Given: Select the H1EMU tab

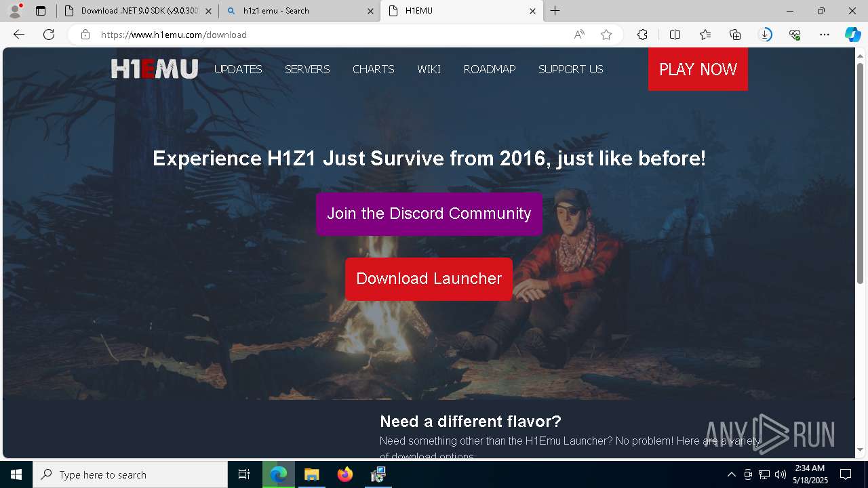Looking at the screenshot, I should click(462, 11).
